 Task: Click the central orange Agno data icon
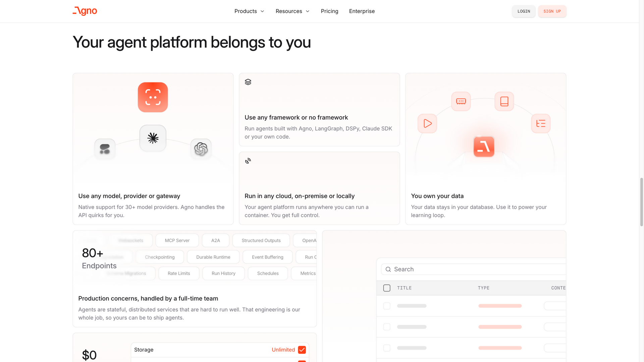click(484, 146)
